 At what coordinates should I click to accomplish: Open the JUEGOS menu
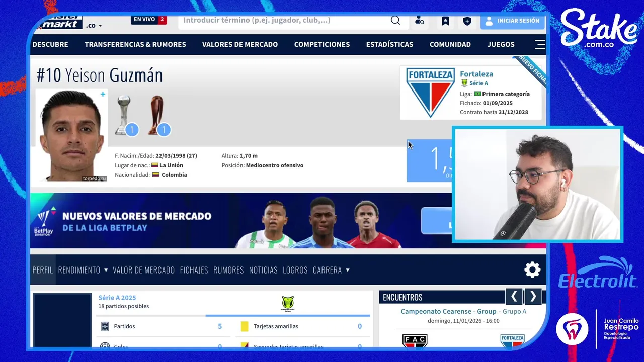pyautogui.click(x=501, y=44)
